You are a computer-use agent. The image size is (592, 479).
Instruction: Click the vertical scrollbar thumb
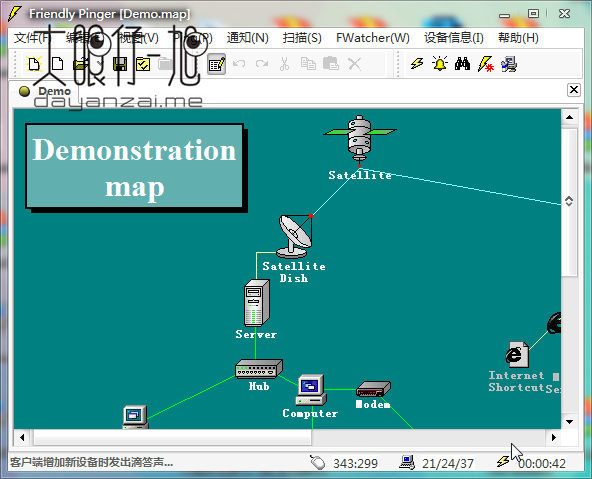(569, 202)
